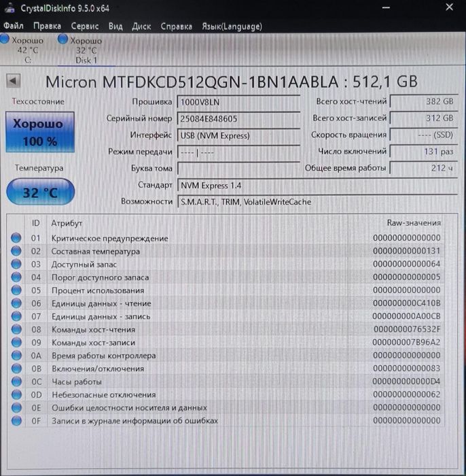Open the Диск menu
The image size is (466, 476).
click(x=141, y=26)
